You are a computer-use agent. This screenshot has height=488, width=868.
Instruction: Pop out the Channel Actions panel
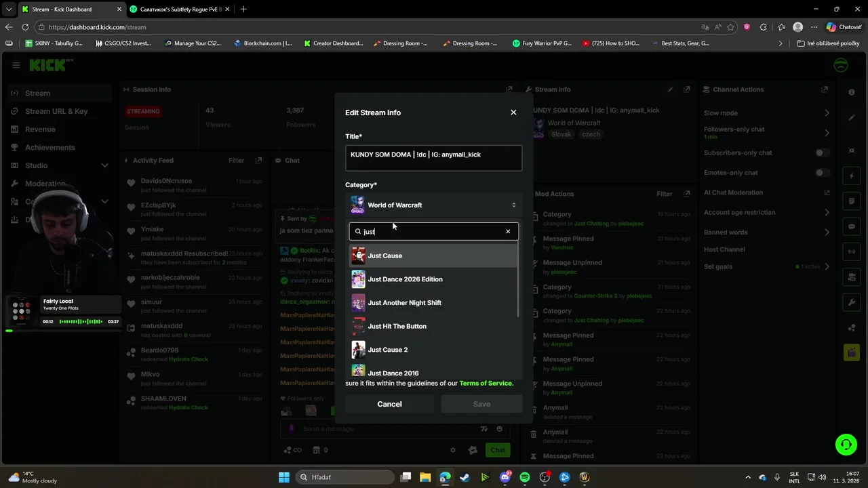(825, 89)
